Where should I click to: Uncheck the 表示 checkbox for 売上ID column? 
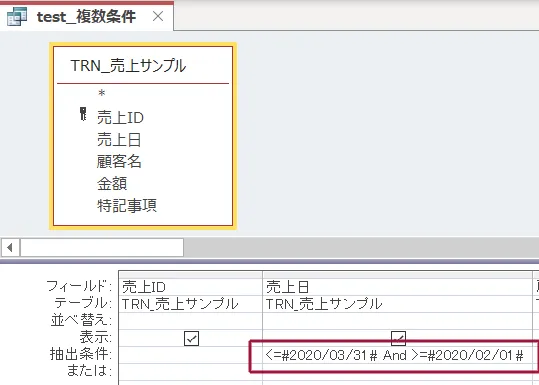[x=191, y=339]
